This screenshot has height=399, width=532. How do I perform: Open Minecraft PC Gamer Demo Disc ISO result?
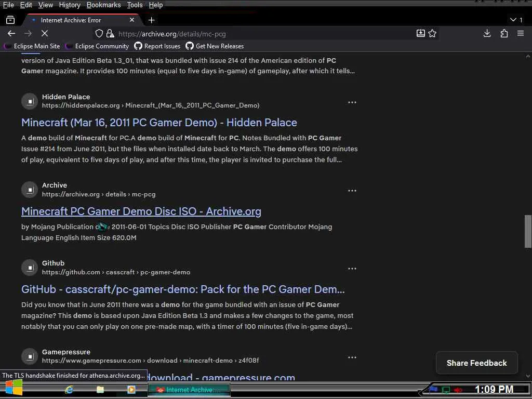tap(141, 211)
